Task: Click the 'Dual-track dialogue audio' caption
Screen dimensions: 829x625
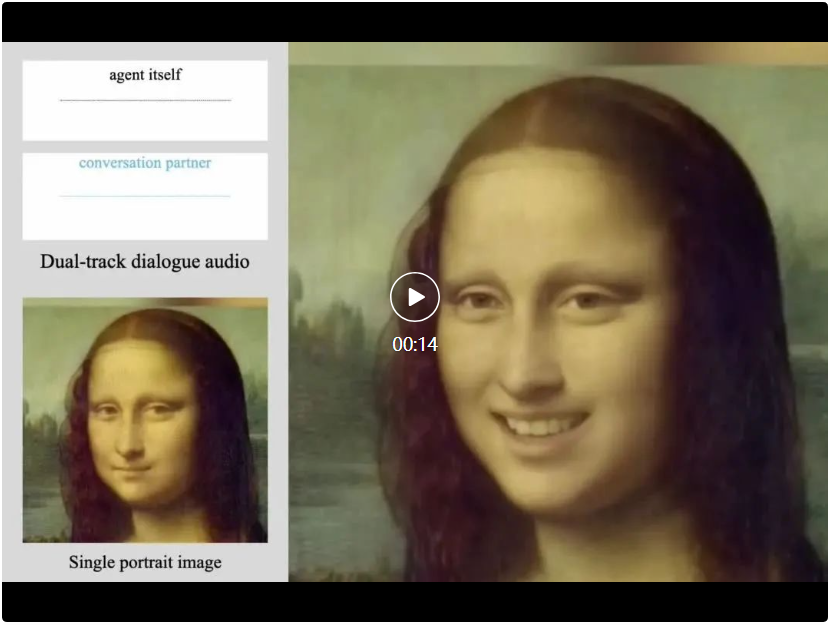Action: 145,262
